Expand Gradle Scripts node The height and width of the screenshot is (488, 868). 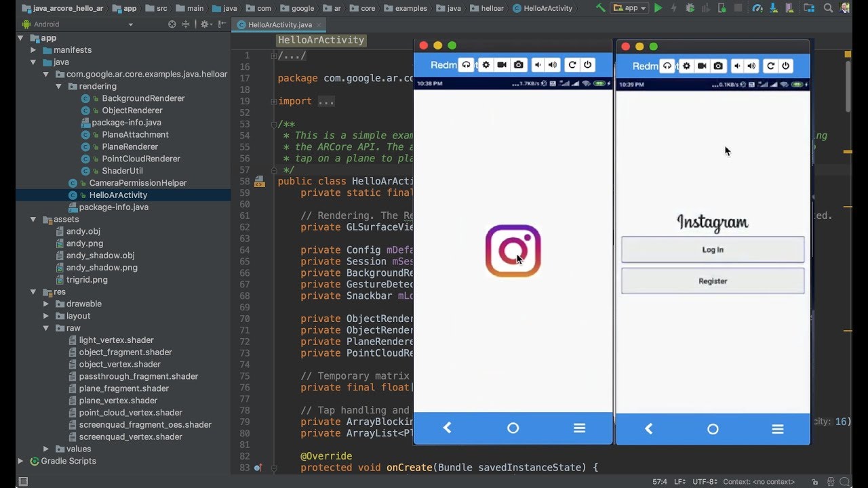point(22,461)
